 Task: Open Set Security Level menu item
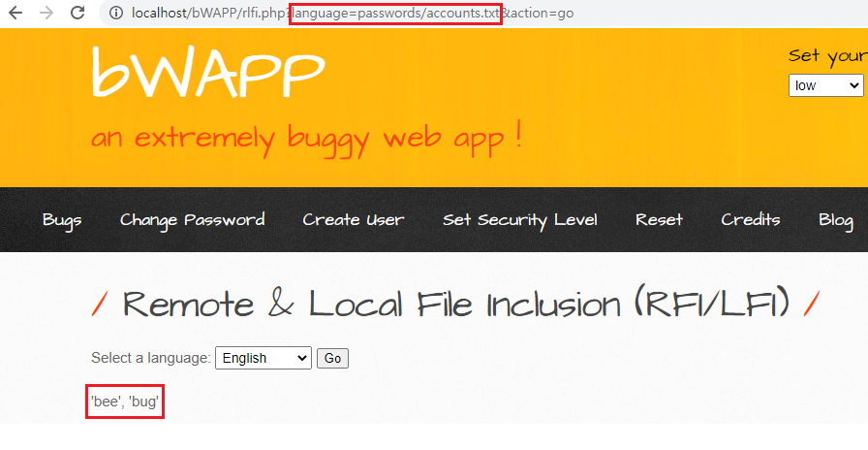pyautogui.click(x=520, y=220)
